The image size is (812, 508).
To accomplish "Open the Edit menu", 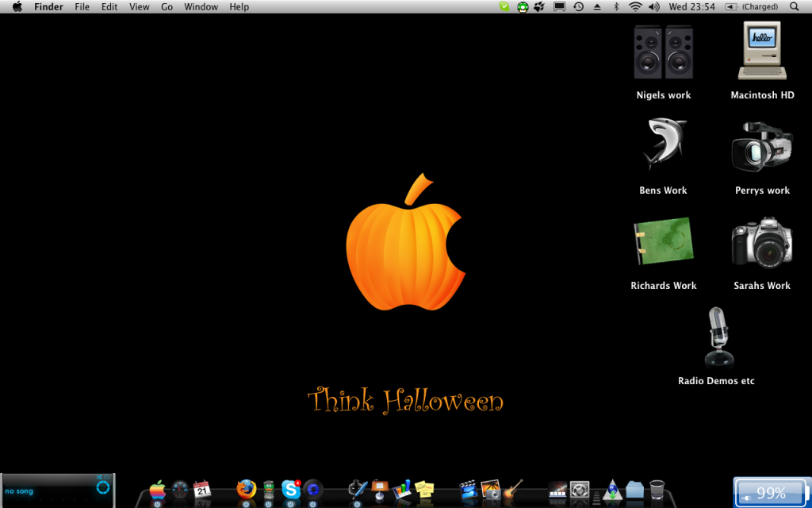I will point(109,6).
